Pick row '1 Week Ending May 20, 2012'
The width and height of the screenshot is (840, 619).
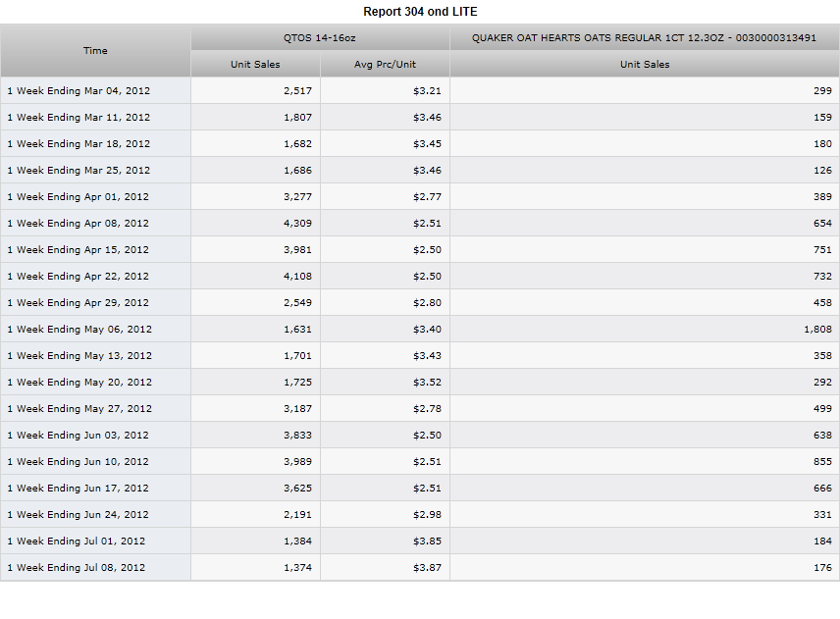[420, 383]
